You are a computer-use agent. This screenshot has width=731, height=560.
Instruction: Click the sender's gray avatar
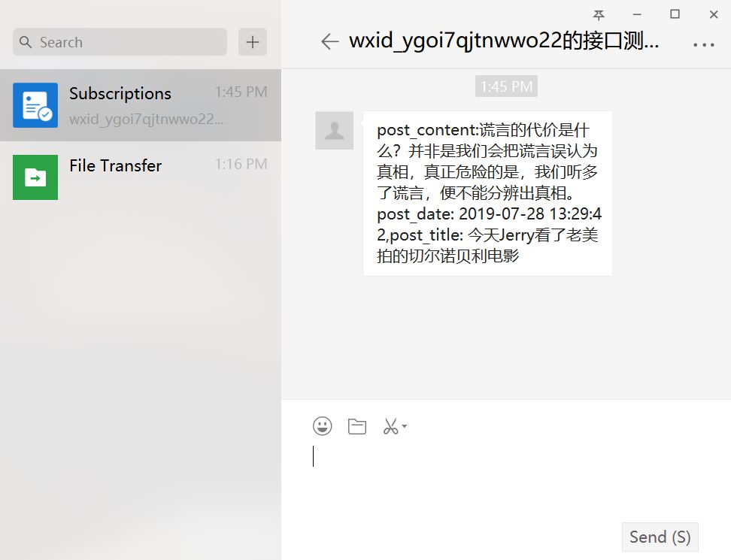tap(334, 131)
